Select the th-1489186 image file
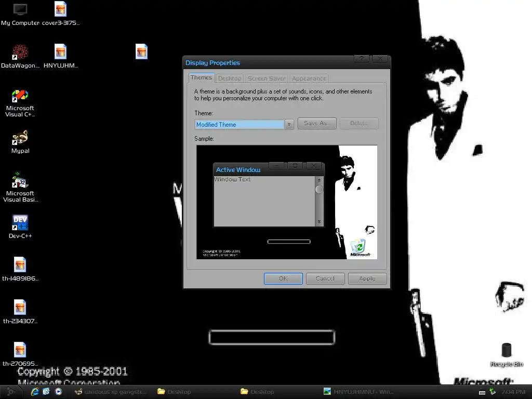This screenshot has width=532, height=399. pos(20,270)
